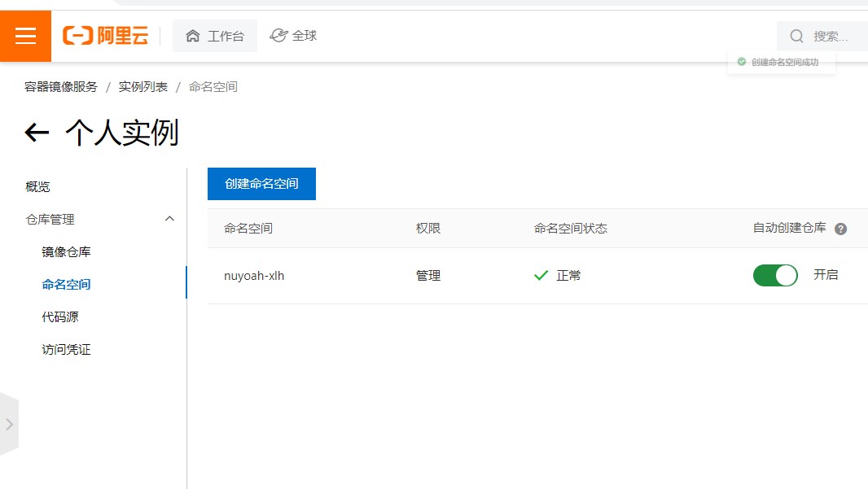Click the search magnifier icon
The height and width of the screenshot is (489, 868).
pos(796,37)
